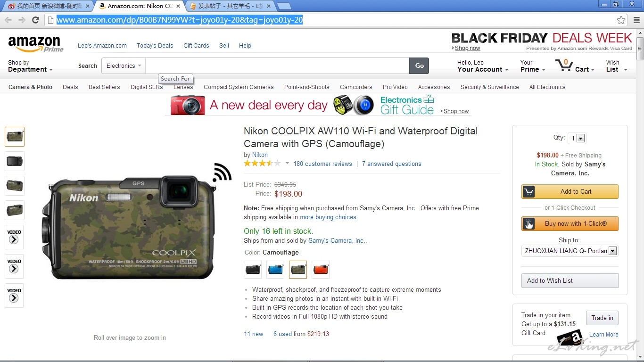Choose the orange color swatch
644x362 pixels.
tap(321, 270)
